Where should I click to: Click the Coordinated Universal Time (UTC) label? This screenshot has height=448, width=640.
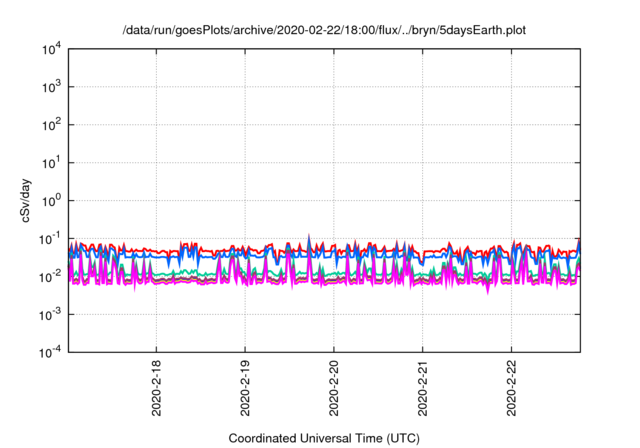(324, 439)
